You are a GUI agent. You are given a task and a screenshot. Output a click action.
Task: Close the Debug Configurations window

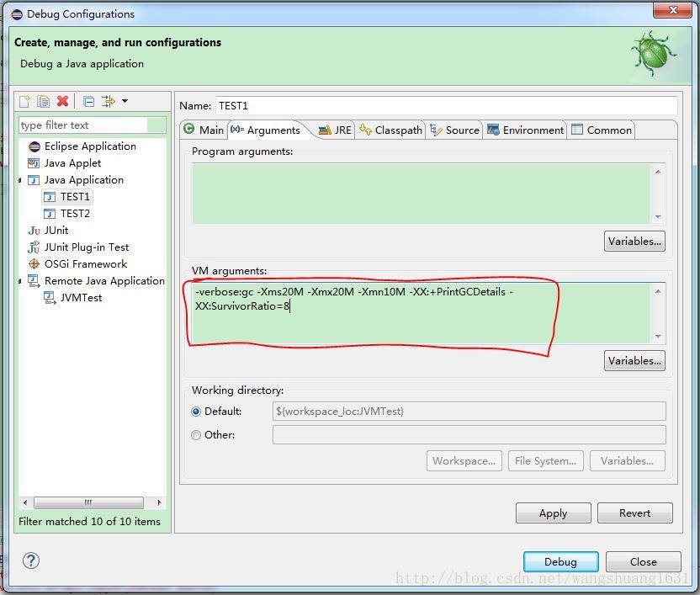pos(673,10)
